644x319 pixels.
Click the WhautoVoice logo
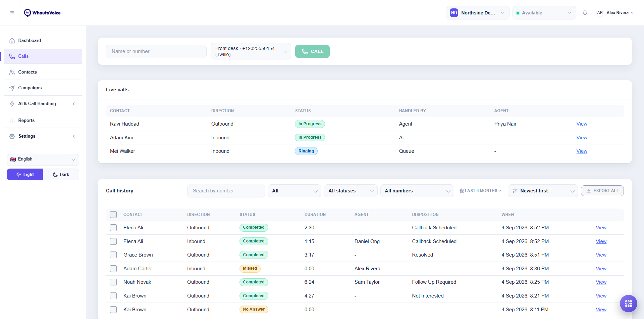click(x=42, y=13)
